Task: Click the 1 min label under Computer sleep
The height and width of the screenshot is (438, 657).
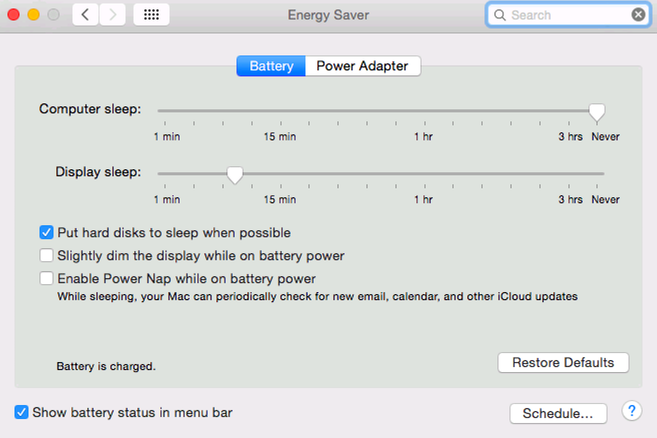Action: pos(167,137)
